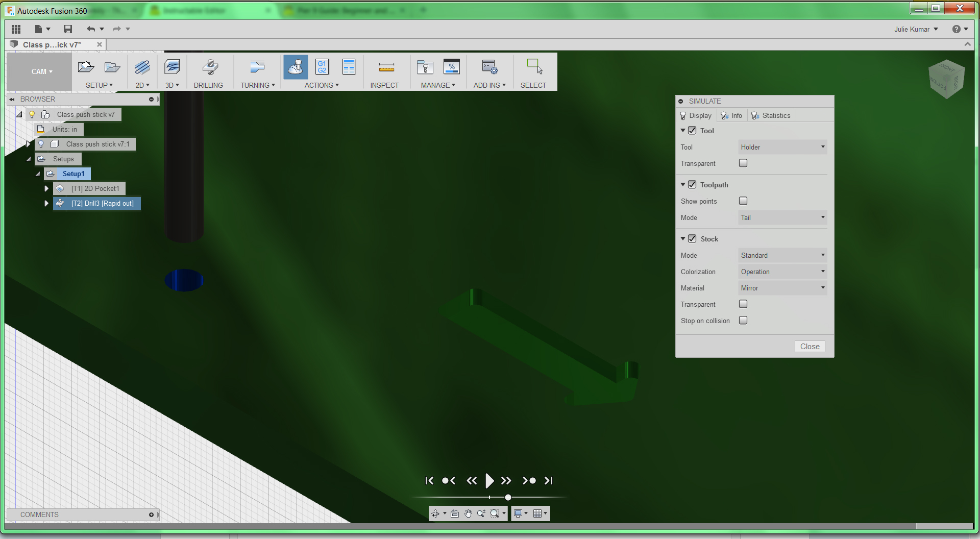
Task: Close the Class p...ick v7 document tab
Action: 100,44
